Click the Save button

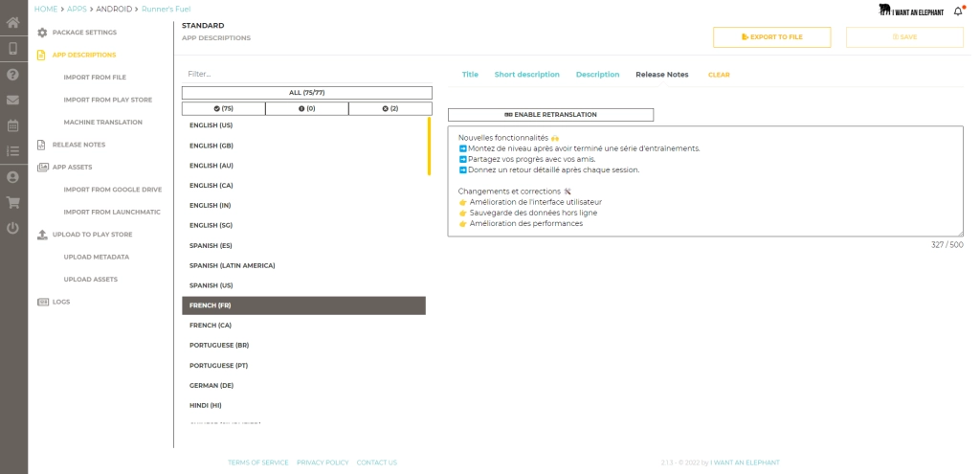904,37
